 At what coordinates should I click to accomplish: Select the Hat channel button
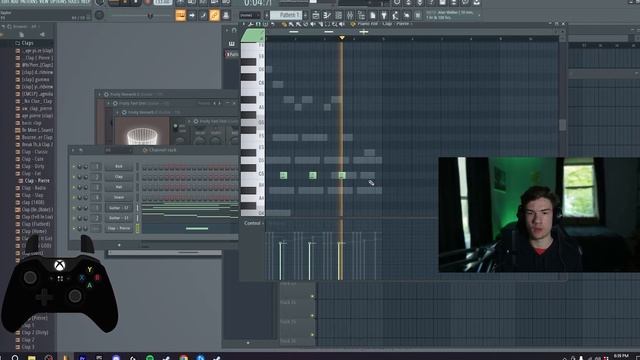[x=119, y=187]
